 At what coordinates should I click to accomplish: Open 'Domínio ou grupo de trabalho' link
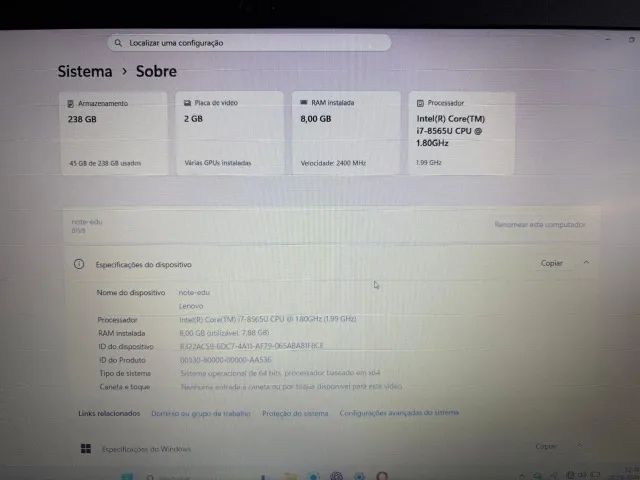(201, 413)
